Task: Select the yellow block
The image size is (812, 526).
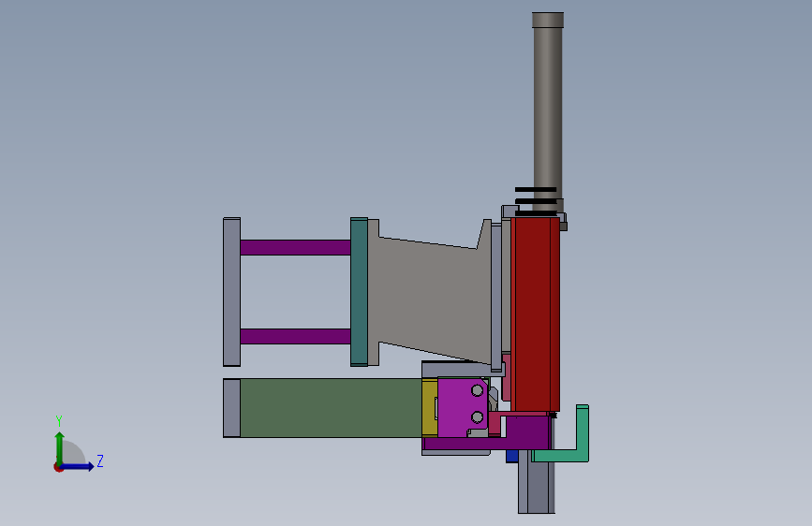Action: point(430,408)
